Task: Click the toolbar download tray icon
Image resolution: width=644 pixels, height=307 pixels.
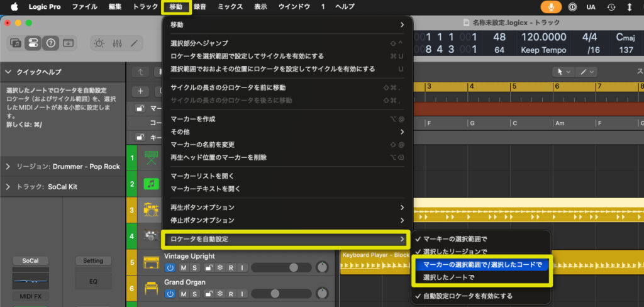Action: tap(68, 43)
